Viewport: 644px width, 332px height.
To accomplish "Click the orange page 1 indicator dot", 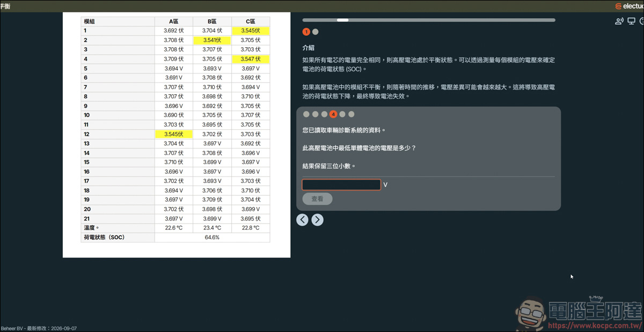I will point(306,32).
